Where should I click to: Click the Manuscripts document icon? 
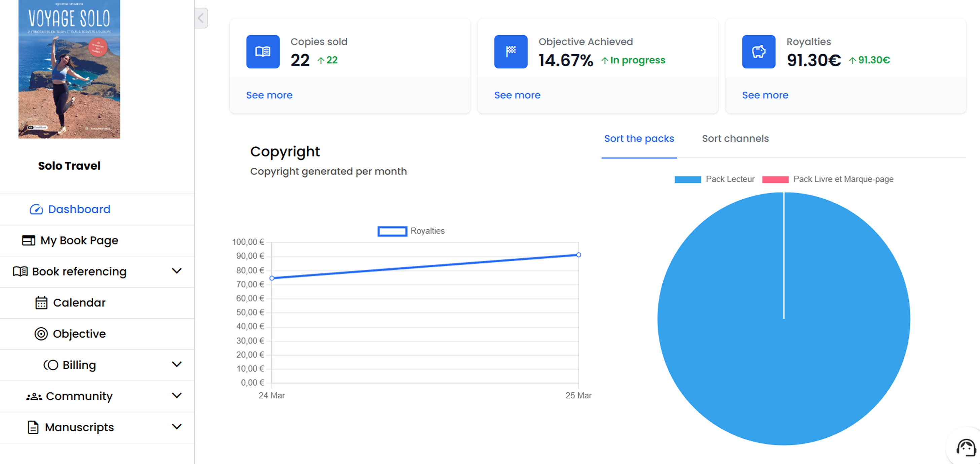coord(33,427)
